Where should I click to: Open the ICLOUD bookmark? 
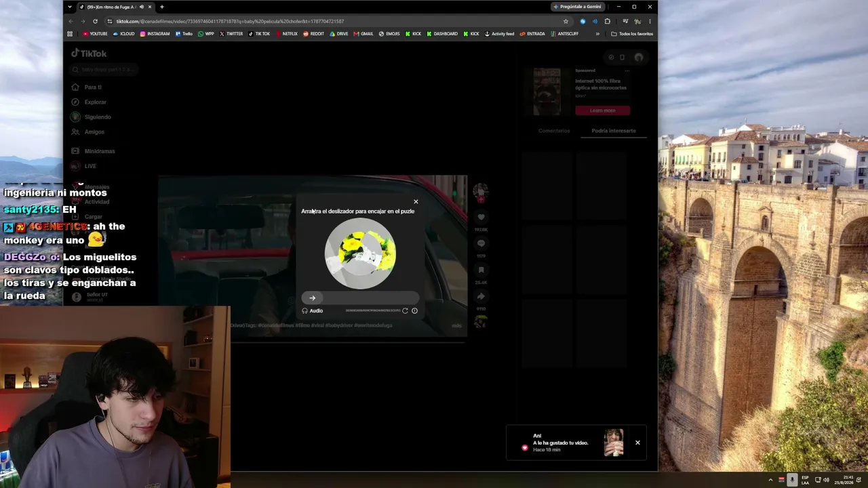[124, 33]
